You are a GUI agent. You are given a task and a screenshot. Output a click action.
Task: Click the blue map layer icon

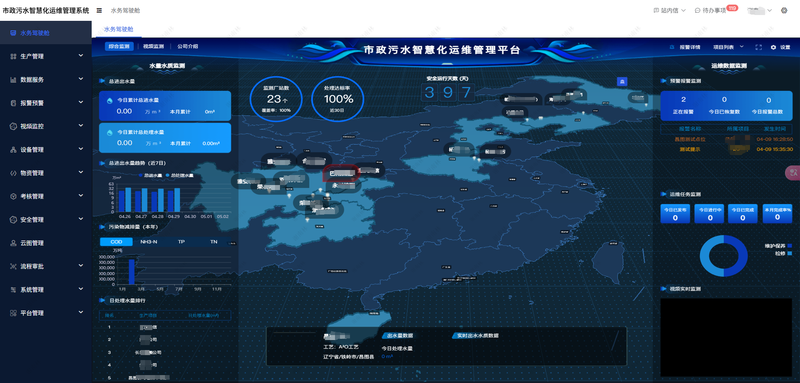tap(622, 81)
